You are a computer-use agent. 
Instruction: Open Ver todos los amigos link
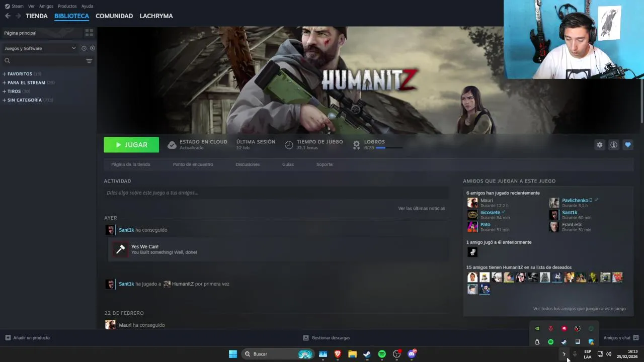coord(579,309)
